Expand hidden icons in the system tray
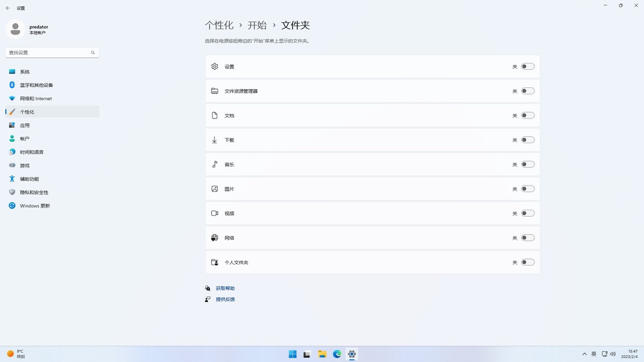The height and width of the screenshot is (362, 644). pyautogui.click(x=584, y=354)
